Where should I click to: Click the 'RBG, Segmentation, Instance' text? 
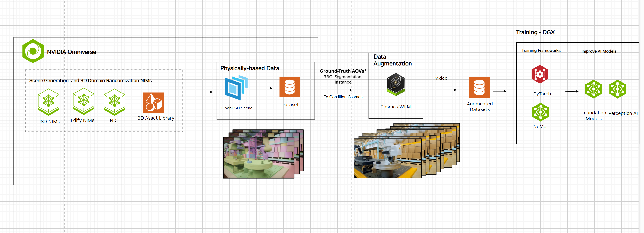coord(343,79)
